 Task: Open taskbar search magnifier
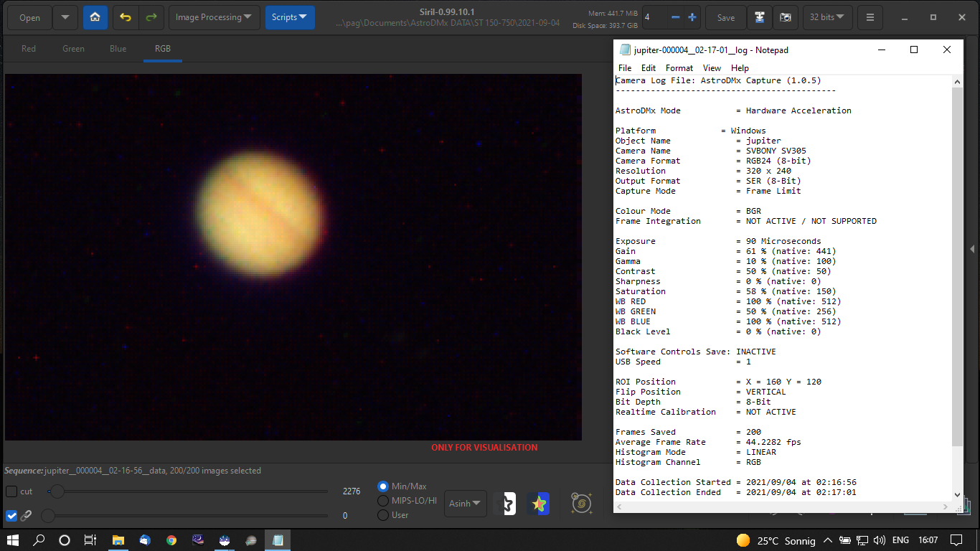tap(39, 540)
